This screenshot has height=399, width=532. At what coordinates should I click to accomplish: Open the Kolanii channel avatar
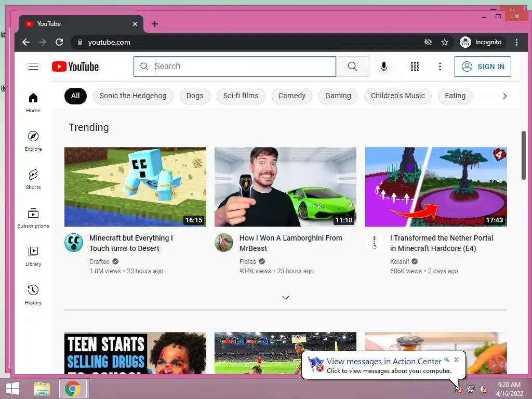tap(375, 243)
